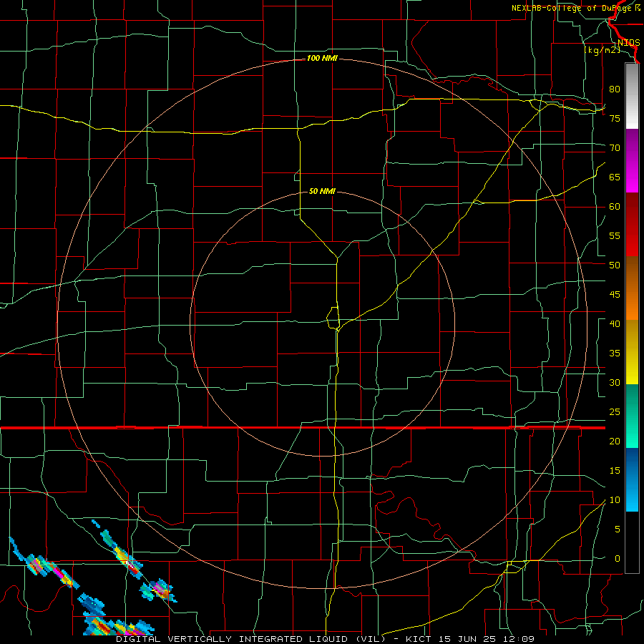
Task: Click the 65 value on the color scale
Action: tap(615, 177)
